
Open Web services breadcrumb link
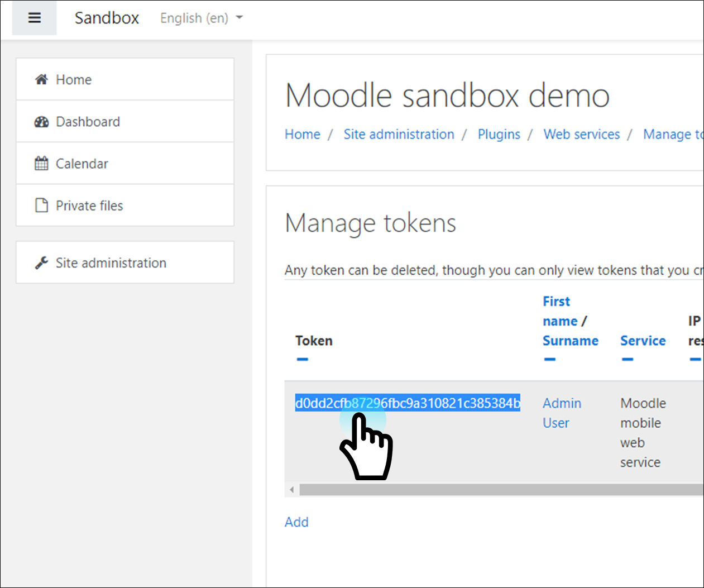[581, 134]
